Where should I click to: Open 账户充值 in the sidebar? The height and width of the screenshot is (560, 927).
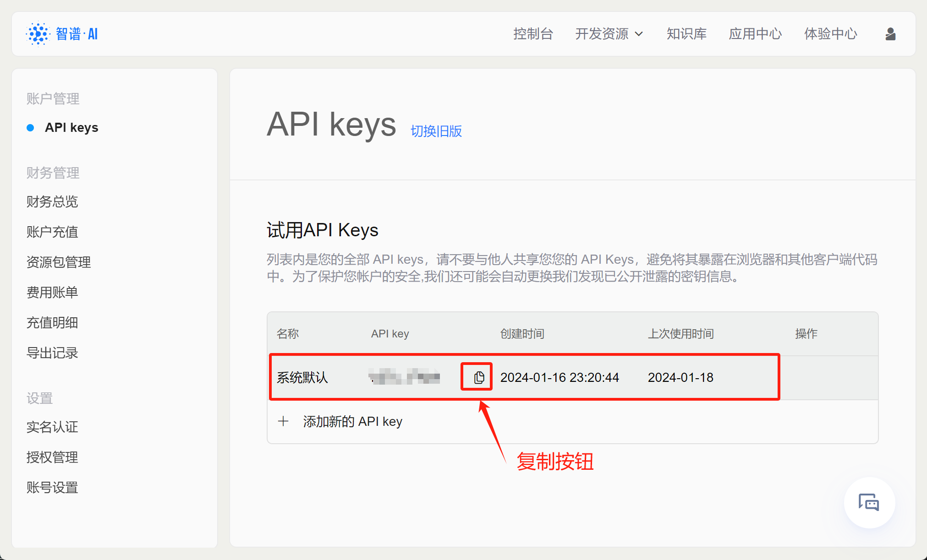[52, 232]
